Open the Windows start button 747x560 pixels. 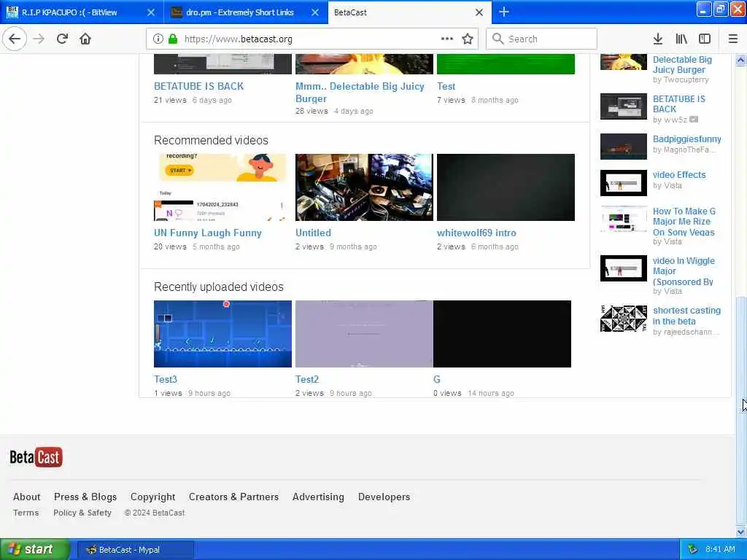click(34, 549)
